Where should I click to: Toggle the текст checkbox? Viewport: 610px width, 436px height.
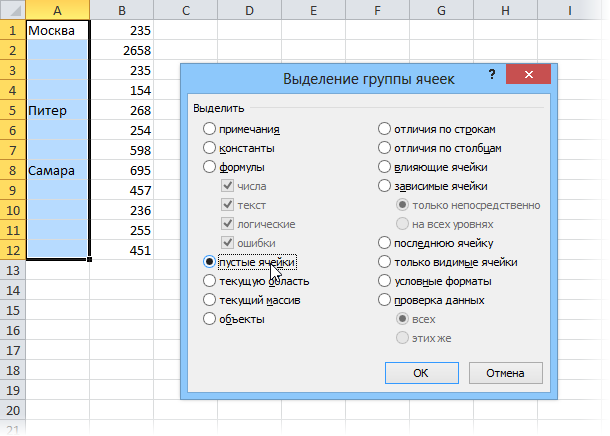coord(228,205)
